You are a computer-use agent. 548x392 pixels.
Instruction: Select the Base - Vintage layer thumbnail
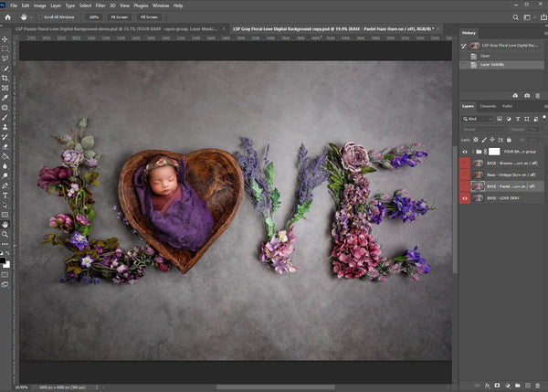[x=478, y=175]
